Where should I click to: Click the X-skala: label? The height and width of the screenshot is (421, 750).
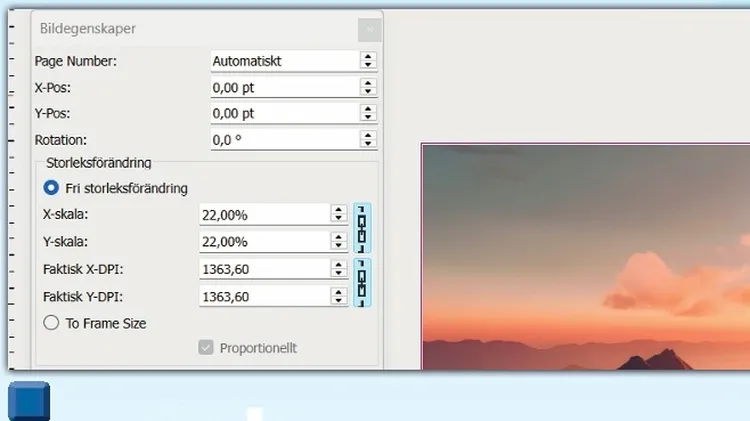click(66, 214)
